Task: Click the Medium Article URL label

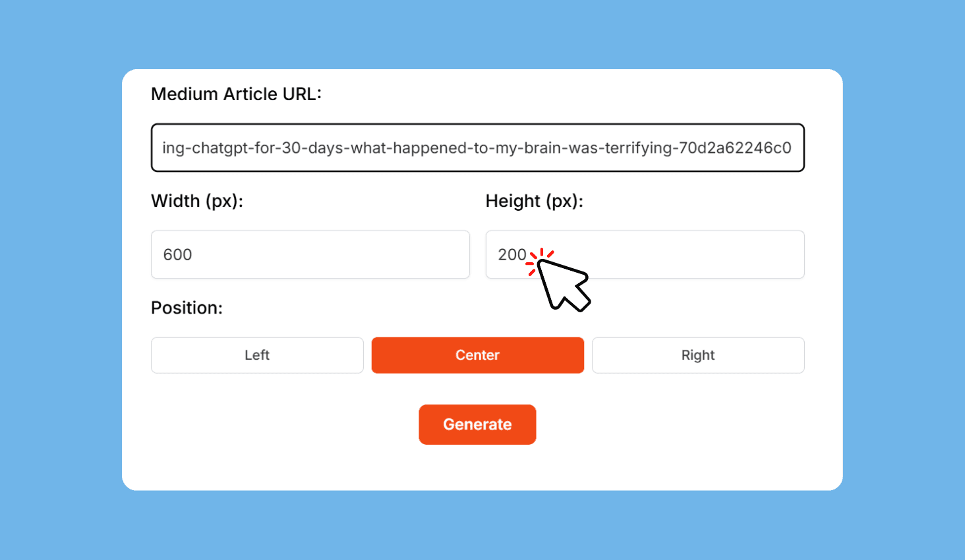Action: (x=236, y=94)
